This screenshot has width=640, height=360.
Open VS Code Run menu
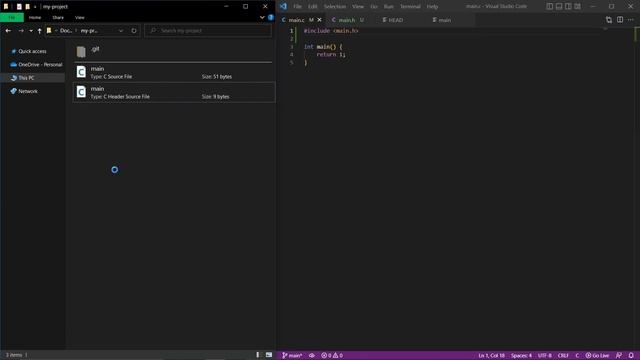pos(389,7)
